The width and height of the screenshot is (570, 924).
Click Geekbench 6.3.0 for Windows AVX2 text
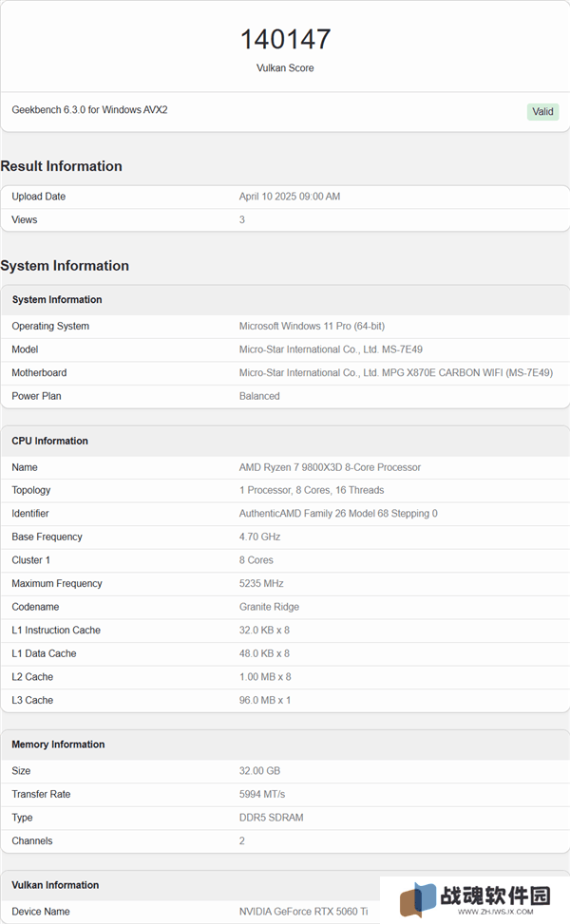[x=89, y=109]
